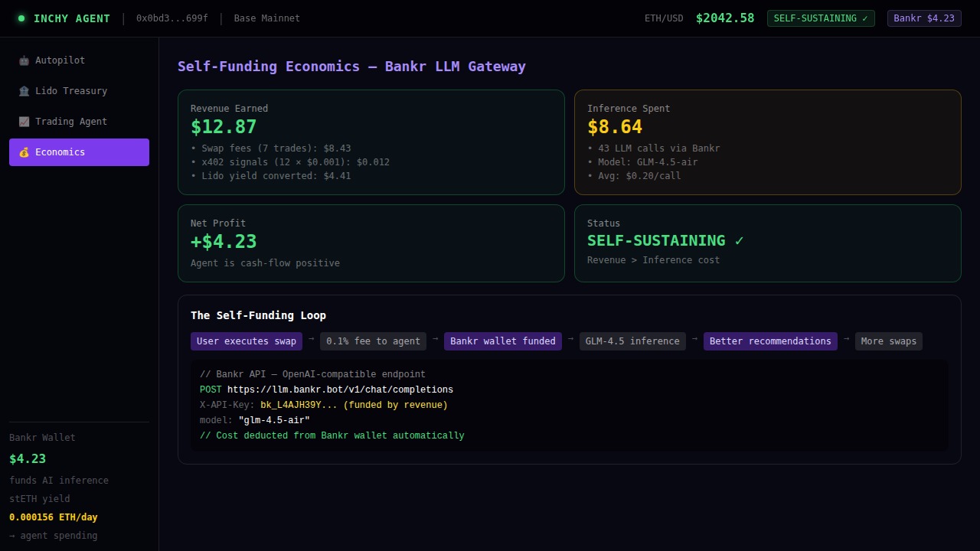Image resolution: width=980 pixels, height=551 pixels.
Task: Click the funds AI inference sidebar text
Action: pos(59,481)
